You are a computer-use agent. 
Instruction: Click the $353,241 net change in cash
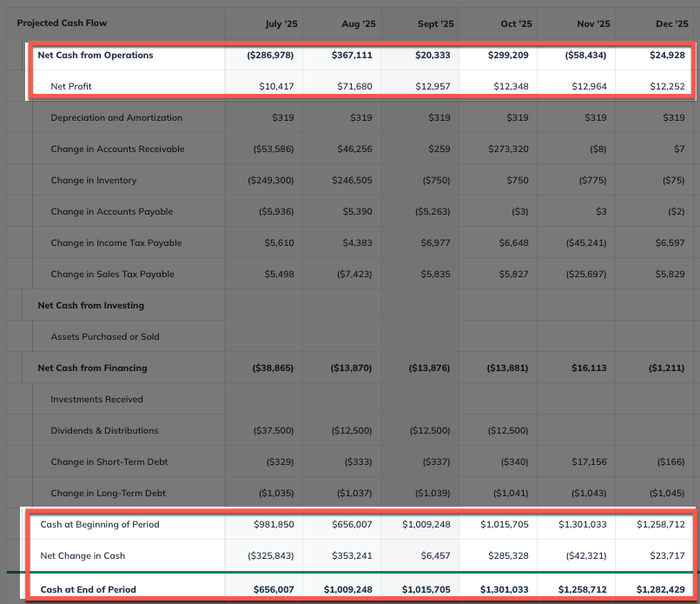point(352,555)
